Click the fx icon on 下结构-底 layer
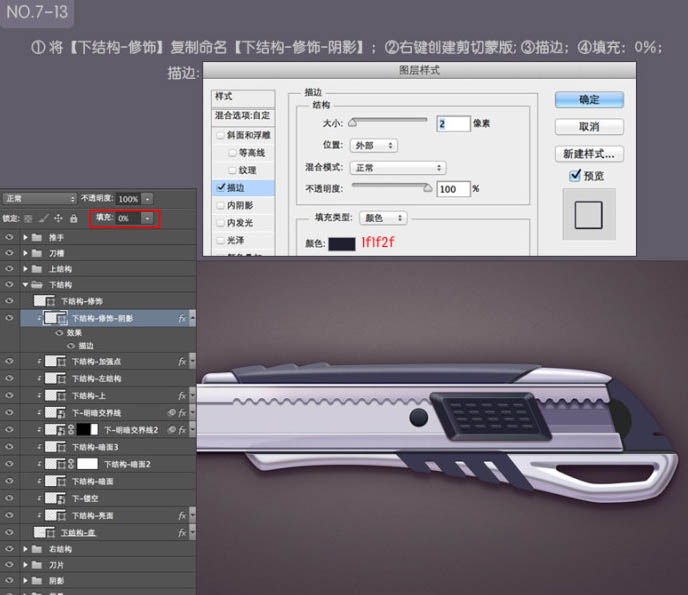Image resolution: width=688 pixels, height=595 pixels. pos(183,533)
